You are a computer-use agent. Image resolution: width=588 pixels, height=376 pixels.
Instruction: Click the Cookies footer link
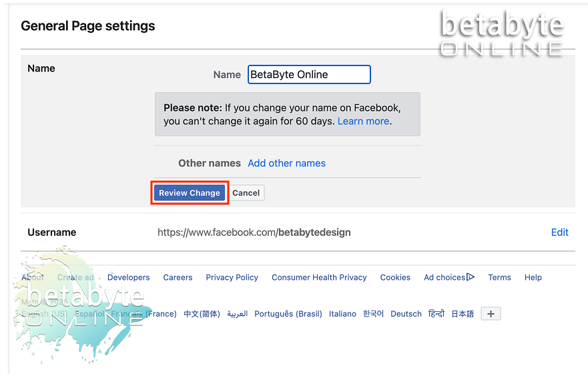coord(395,278)
